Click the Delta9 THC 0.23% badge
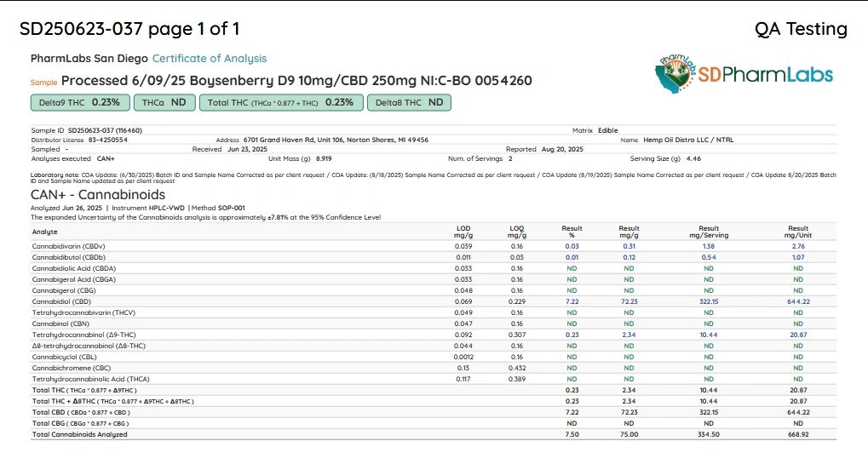The height and width of the screenshot is (464, 868). [80, 102]
